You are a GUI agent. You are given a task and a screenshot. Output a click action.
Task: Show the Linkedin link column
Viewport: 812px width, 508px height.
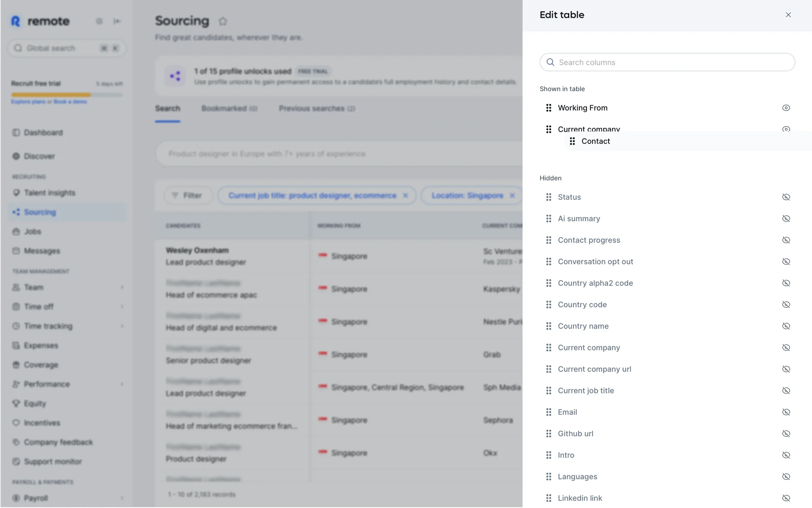click(x=786, y=498)
